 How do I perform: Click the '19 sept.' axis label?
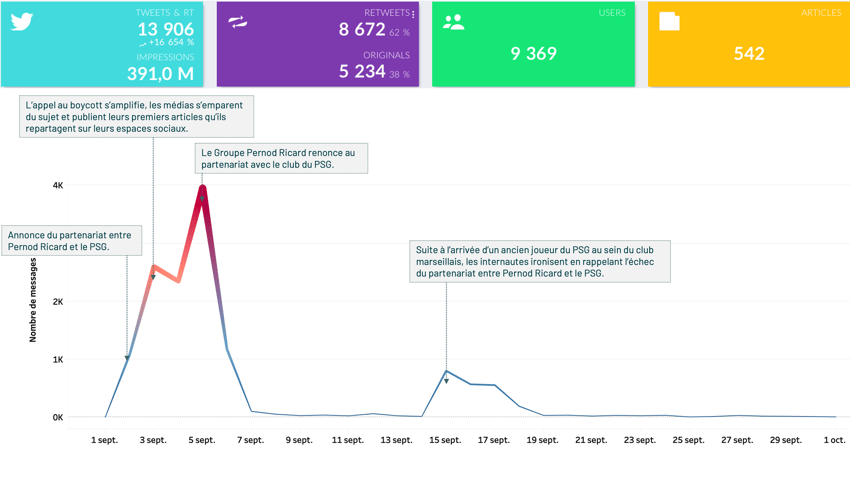click(x=542, y=440)
